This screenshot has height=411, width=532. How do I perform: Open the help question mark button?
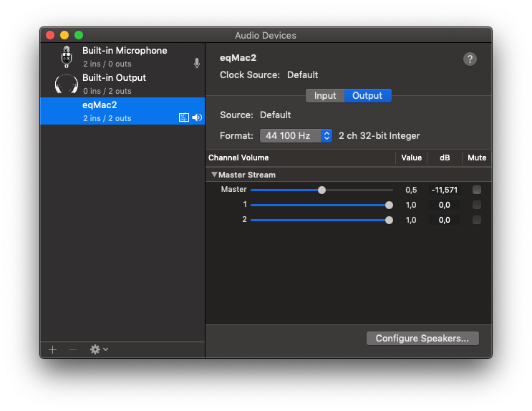[x=470, y=59]
